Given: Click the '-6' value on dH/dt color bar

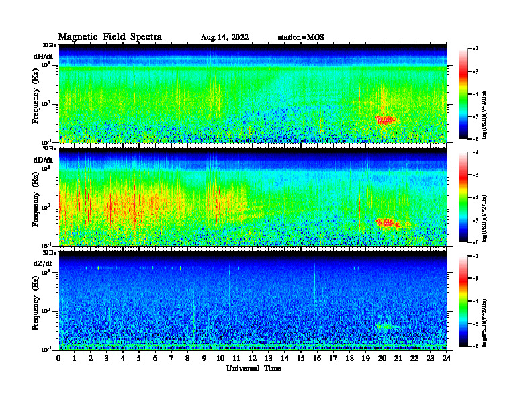Looking at the screenshot, I should point(476,139).
